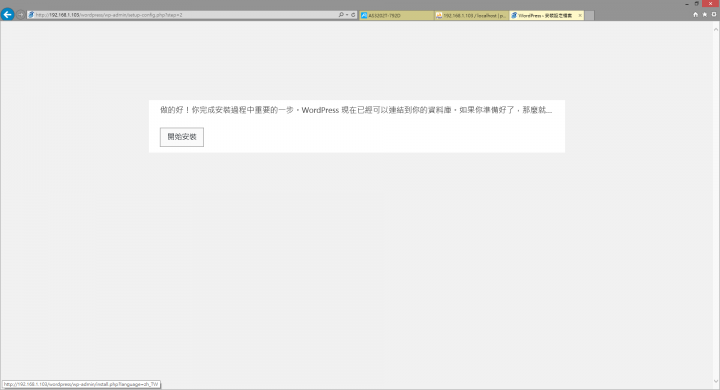720x390 pixels.
Task: Open a new tab with blank tab button
Action: coord(589,16)
